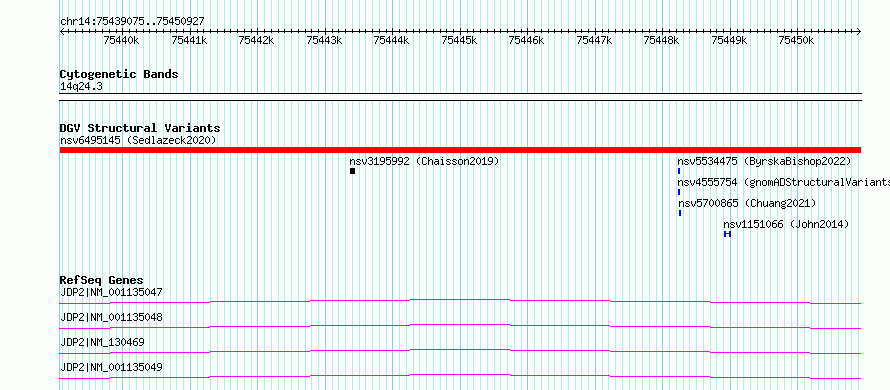Click the JDP2|NM_130469 transcript label
Image resolution: width=890 pixels, height=390 pixels.
pyautogui.click(x=102, y=342)
